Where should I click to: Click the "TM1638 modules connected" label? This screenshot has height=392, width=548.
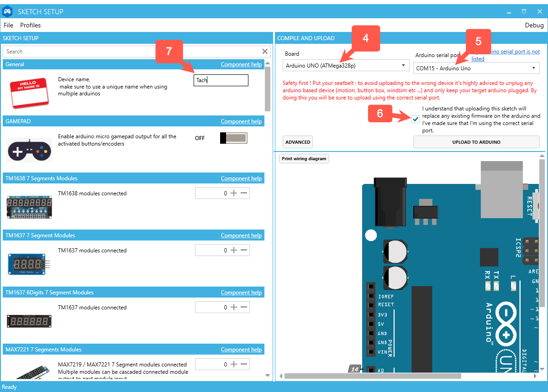(x=92, y=193)
